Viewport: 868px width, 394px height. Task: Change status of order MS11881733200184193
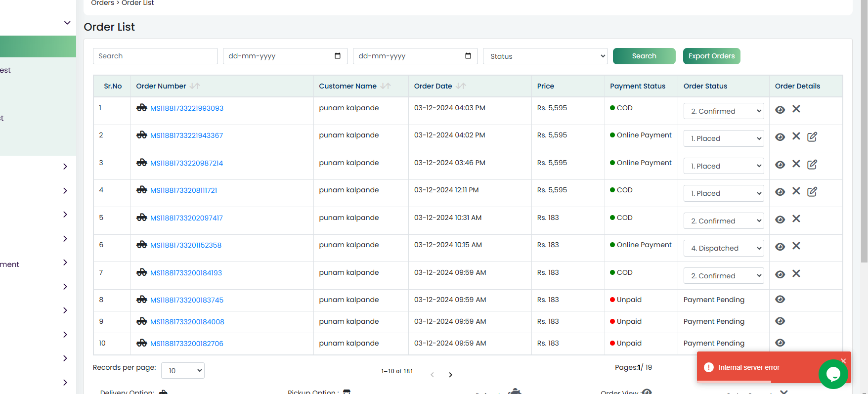coord(724,276)
